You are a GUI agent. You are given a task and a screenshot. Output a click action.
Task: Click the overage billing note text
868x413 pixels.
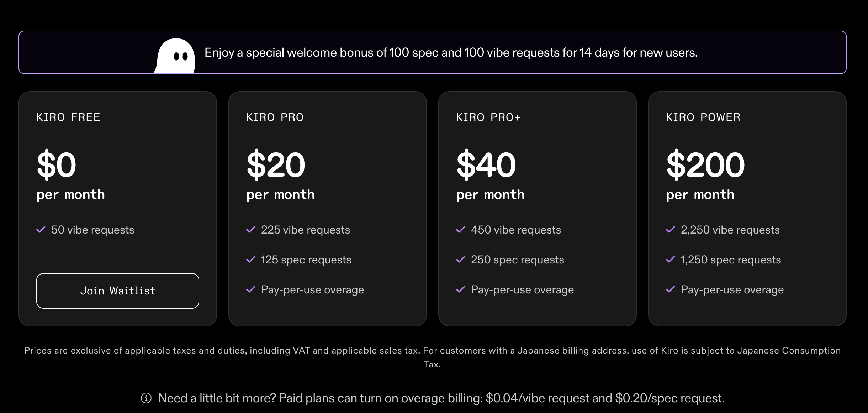click(441, 398)
